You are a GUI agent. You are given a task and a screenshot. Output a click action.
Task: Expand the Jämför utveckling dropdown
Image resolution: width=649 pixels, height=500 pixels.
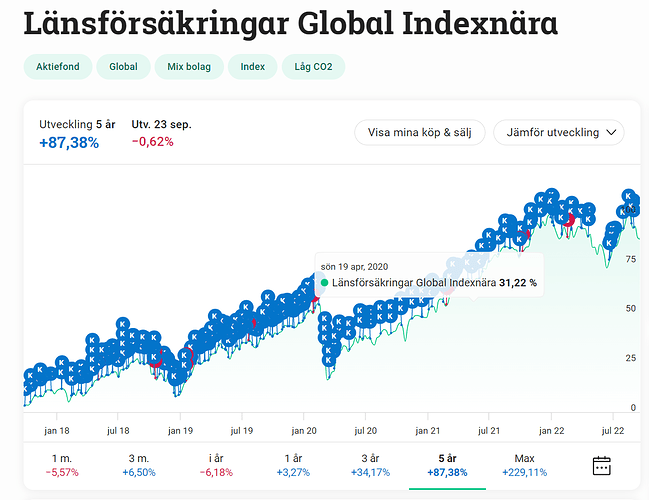coord(565,132)
